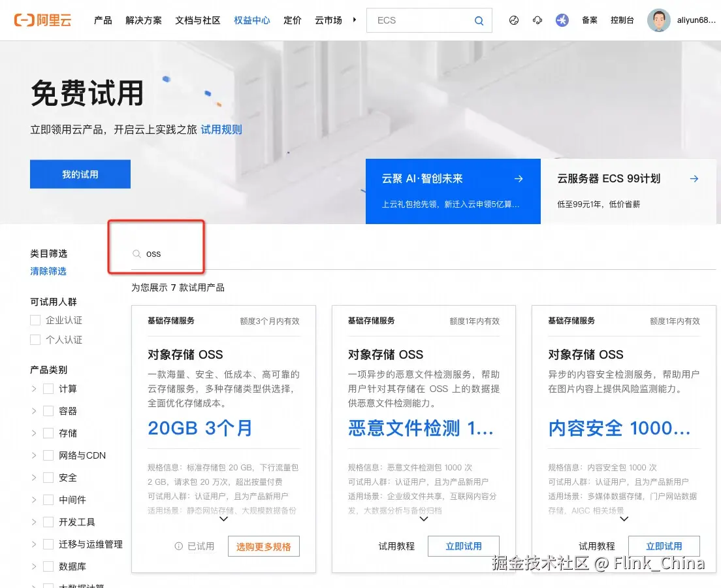Expand the 迁移与运维管理 category tree
Image resolution: width=721 pixels, height=588 pixels.
pyautogui.click(x=33, y=544)
